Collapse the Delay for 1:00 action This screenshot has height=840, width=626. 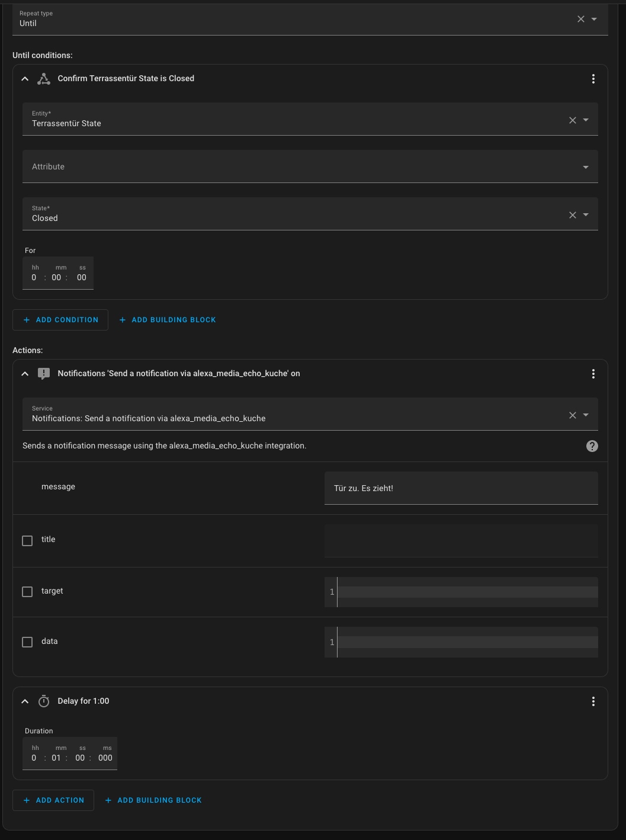click(x=25, y=701)
